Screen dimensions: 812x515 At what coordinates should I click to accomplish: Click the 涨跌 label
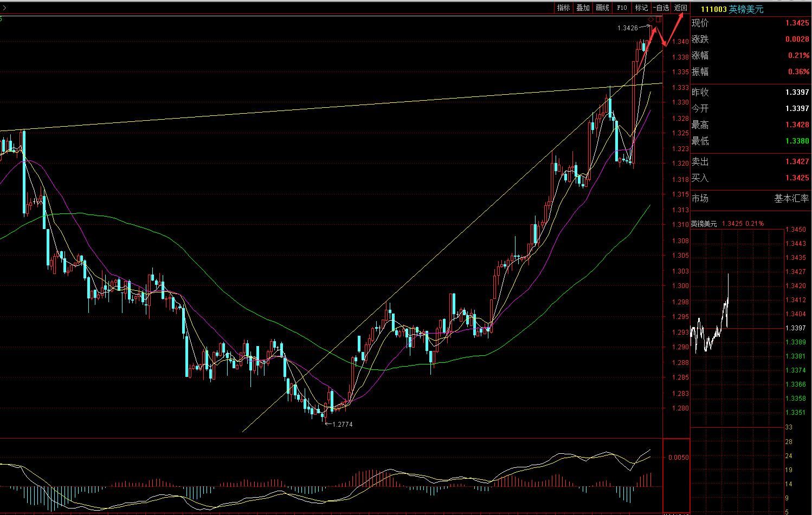700,40
